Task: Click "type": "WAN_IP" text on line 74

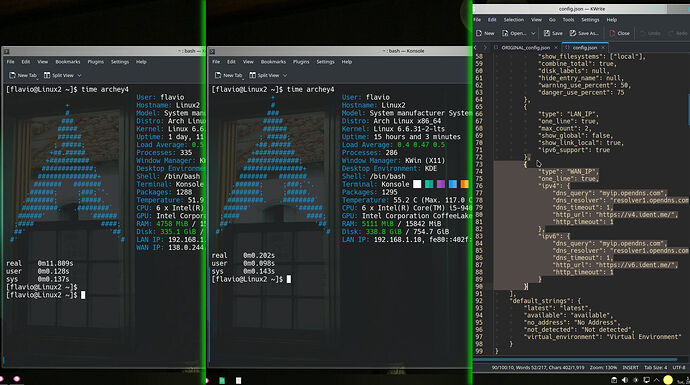Action: [x=568, y=172]
